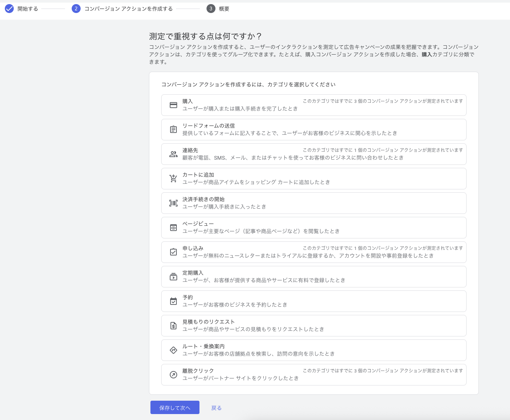The width and height of the screenshot is (510, 420).
Task: Click the directions icon for ルート・乗換案内
Action: point(173,350)
